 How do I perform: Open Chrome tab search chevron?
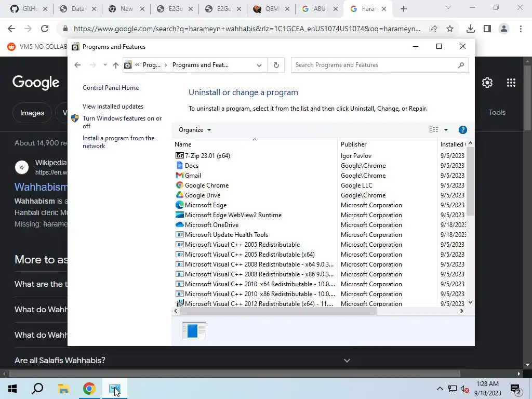(x=448, y=7)
